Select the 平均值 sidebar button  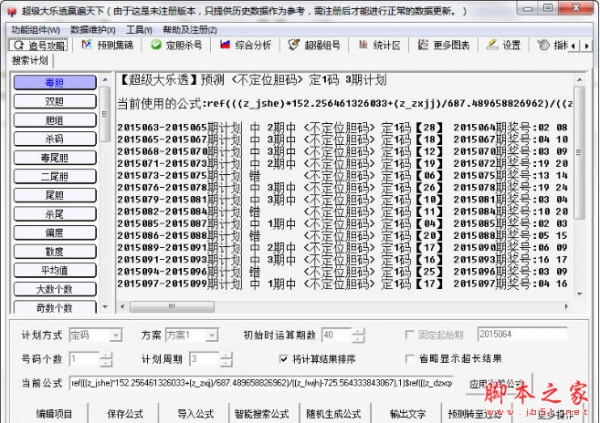[55, 270]
